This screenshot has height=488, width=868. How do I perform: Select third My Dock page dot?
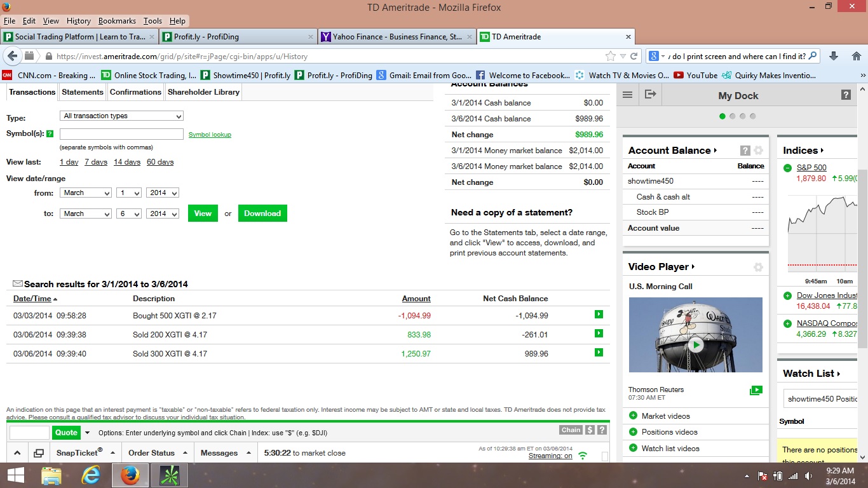(x=743, y=116)
